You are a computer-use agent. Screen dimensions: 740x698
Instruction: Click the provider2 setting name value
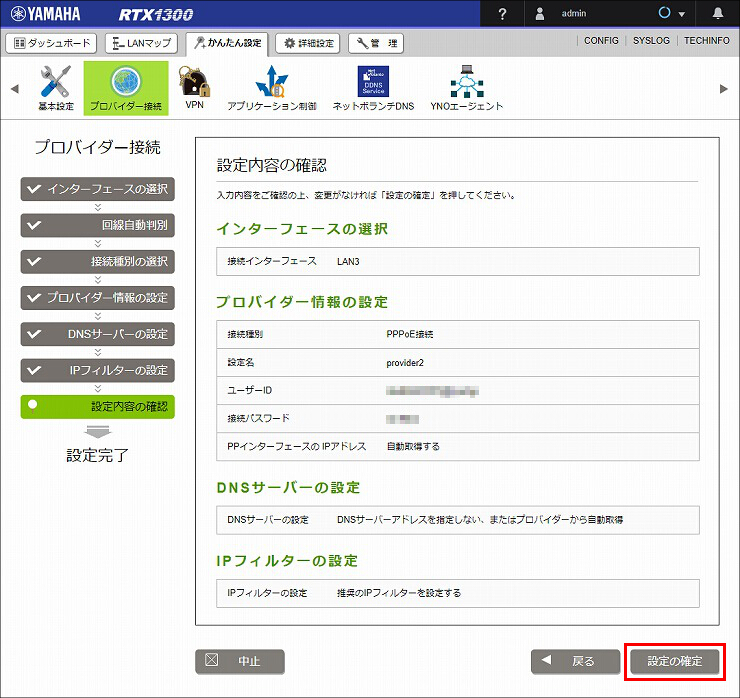tap(405, 362)
